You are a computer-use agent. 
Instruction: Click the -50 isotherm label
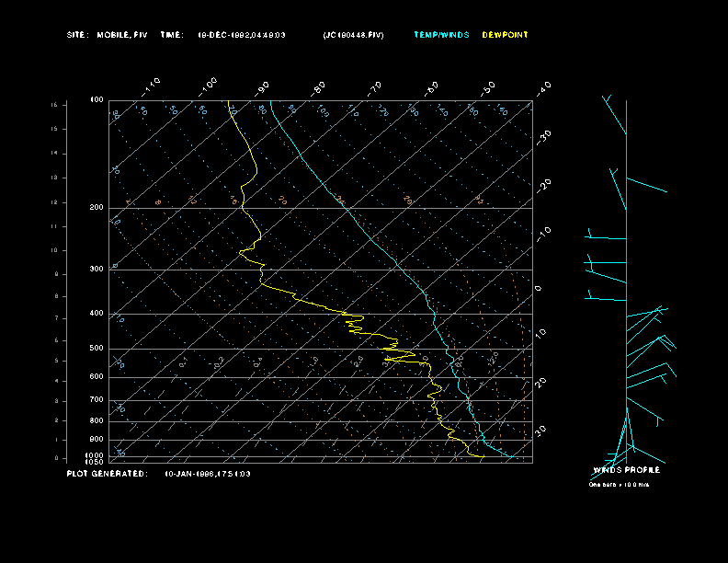click(488, 89)
